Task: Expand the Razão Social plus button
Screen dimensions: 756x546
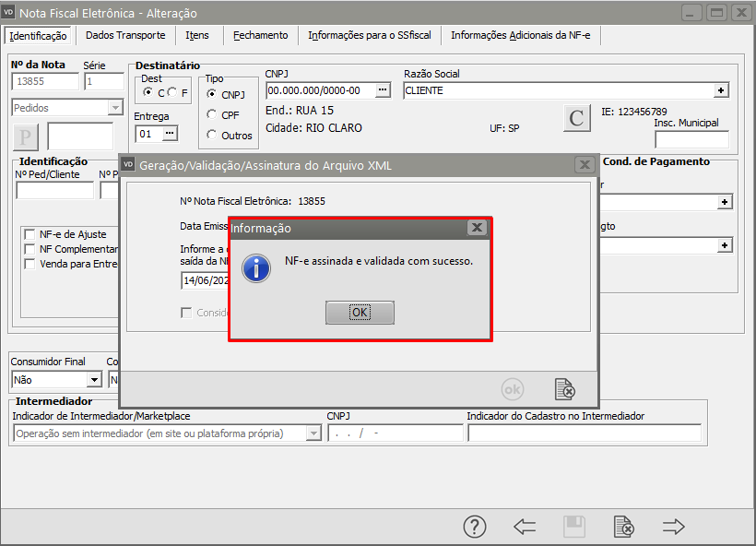Action: point(722,90)
